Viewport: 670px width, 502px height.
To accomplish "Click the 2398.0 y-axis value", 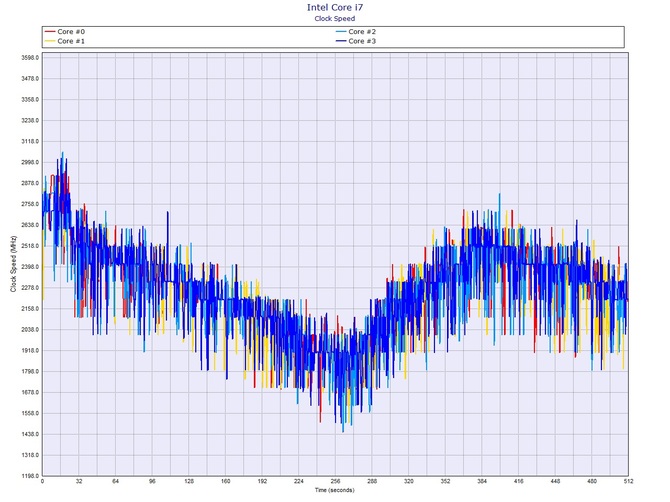I will click(31, 267).
